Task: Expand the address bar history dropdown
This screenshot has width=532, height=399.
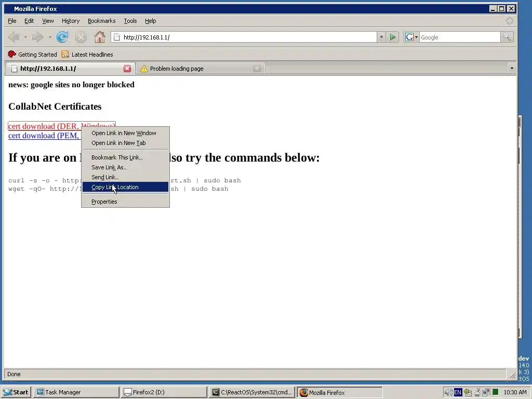Action: click(381, 37)
